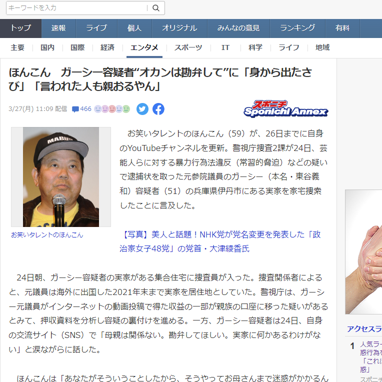
Task: Select the エンタメ category
Action: pos(144,48)
